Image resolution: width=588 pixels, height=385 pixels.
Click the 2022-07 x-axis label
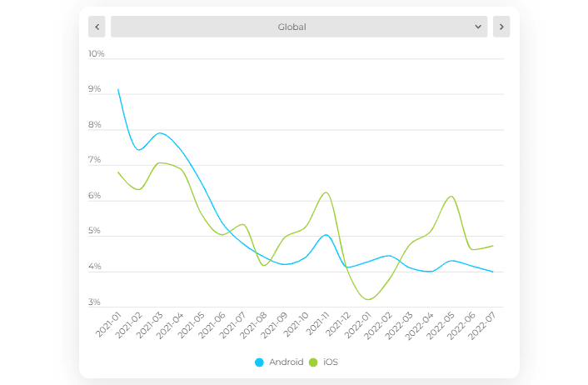coord(484,323)
